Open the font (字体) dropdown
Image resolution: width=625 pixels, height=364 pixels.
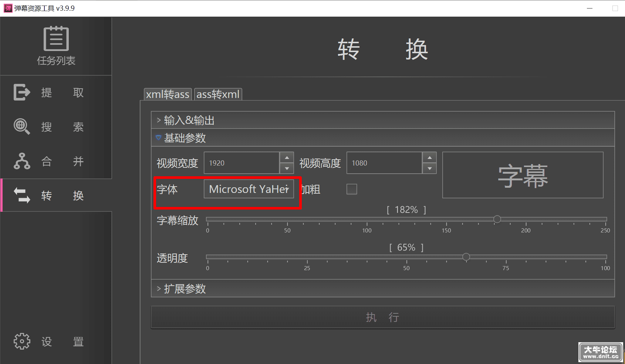coord(249,189)
